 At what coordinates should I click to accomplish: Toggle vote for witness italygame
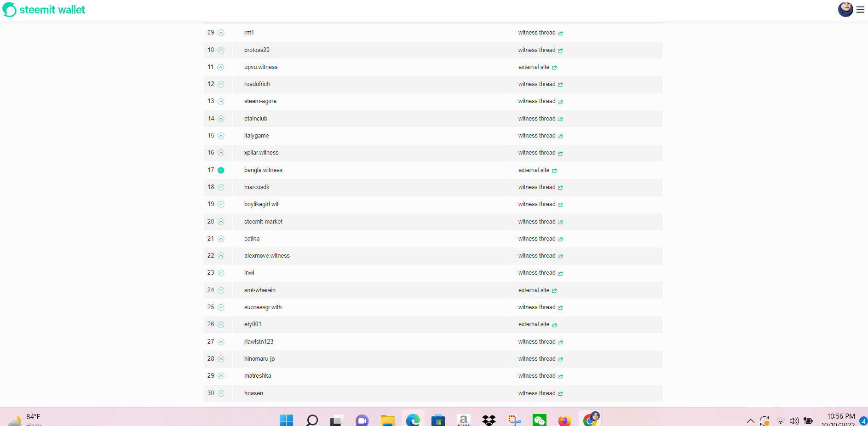[x=221, y=136]
